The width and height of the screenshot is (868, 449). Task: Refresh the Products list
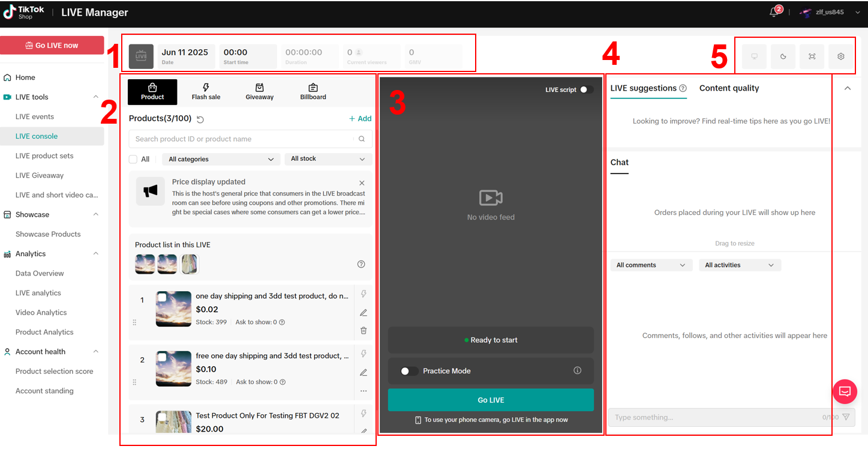pos(200,119)
